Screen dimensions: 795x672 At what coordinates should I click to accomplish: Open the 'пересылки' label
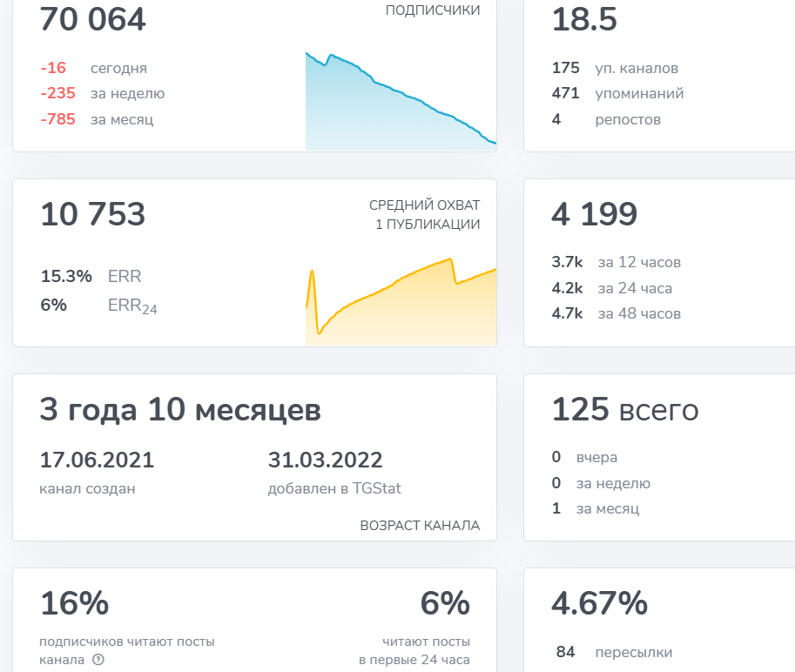(x=634, y=653)
